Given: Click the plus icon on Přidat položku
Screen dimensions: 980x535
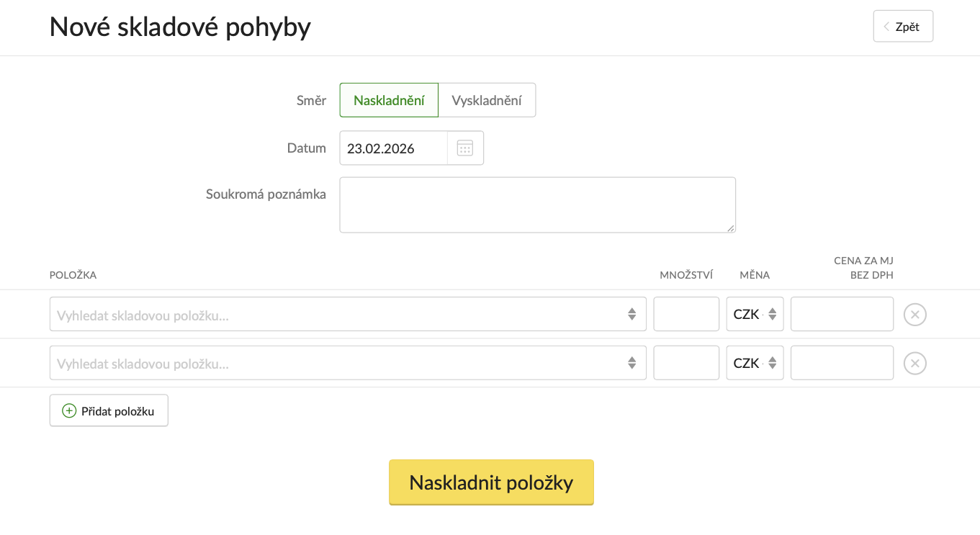Looking at the screenshot, I should 68,410.
